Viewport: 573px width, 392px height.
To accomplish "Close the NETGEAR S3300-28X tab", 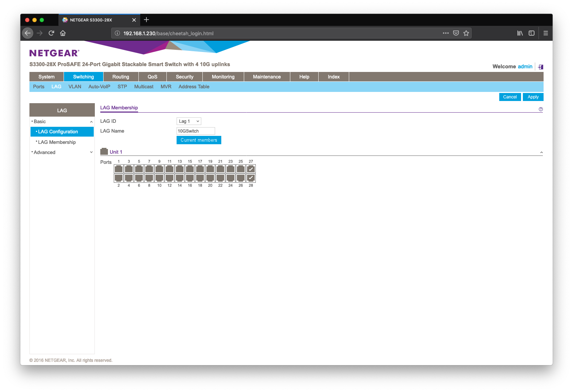I will tap(134, 20).
